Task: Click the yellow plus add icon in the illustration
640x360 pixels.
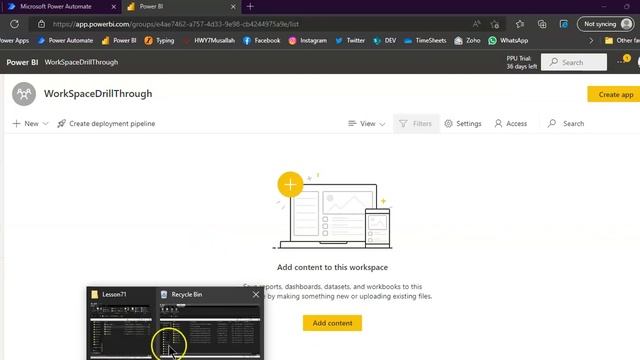Action: point(290,184)
